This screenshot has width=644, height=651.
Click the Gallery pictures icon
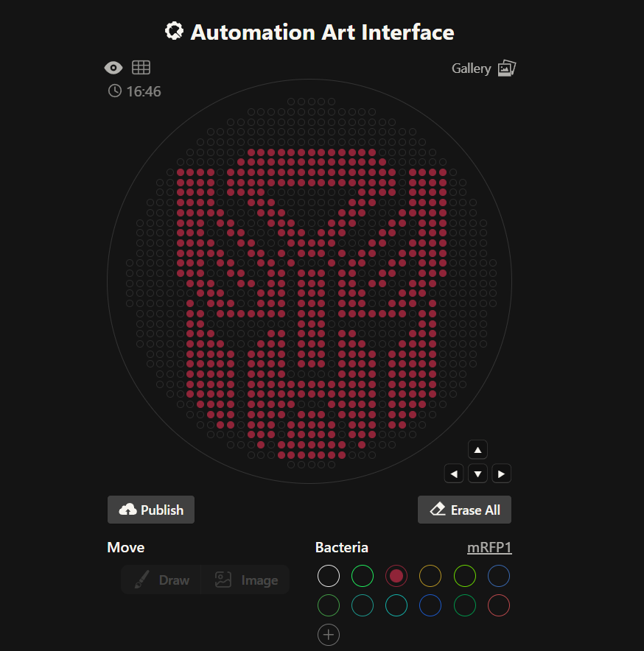pyautogui.click(x=507, y=68)
